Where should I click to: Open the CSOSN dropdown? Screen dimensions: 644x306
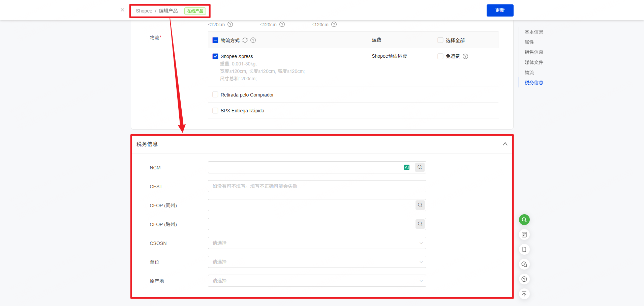click(317, 243)
